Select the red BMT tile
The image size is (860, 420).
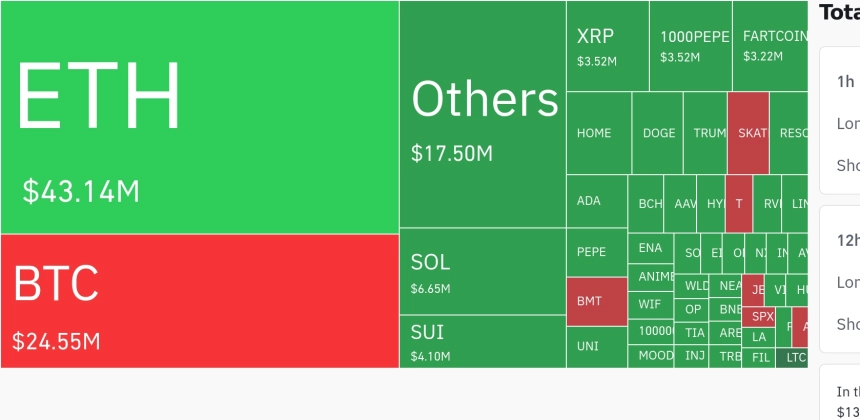[x=597, y=302]
